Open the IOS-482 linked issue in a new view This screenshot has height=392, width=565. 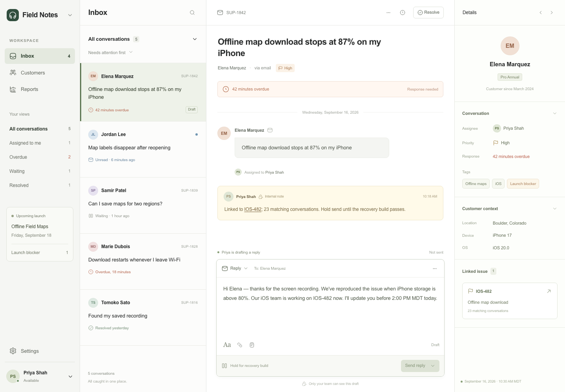549,291
